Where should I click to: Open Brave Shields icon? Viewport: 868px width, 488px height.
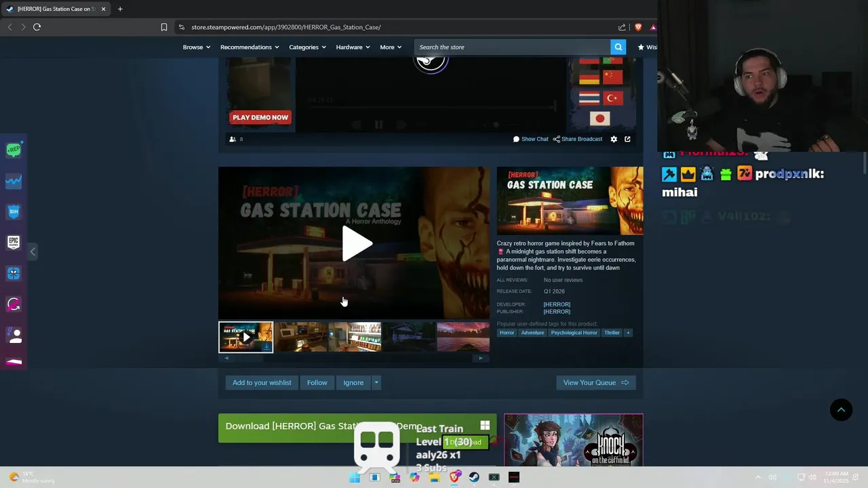(x=638, y=27)
